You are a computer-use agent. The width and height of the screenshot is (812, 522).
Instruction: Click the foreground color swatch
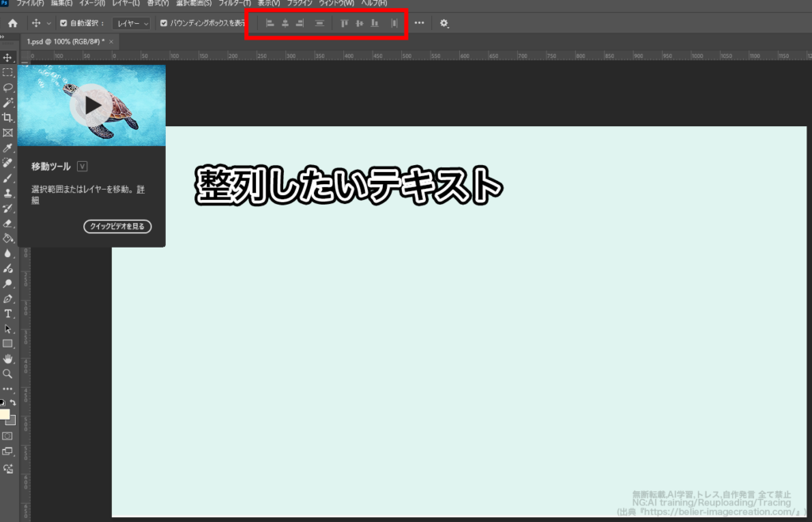point(4,414)
